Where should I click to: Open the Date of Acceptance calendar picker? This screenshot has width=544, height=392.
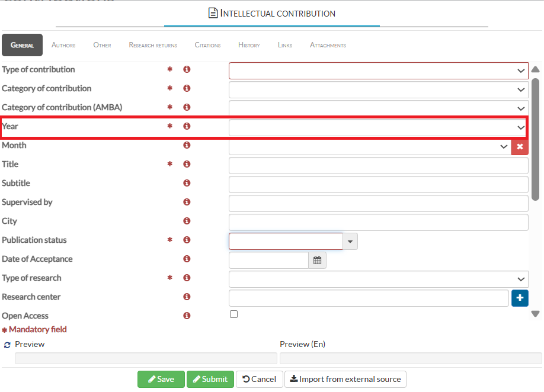pyautogui.click(x=317, y=260)
